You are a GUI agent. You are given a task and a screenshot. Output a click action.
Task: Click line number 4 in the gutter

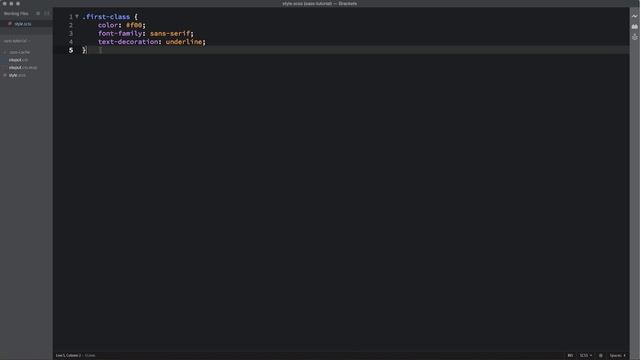click(71, 42)
